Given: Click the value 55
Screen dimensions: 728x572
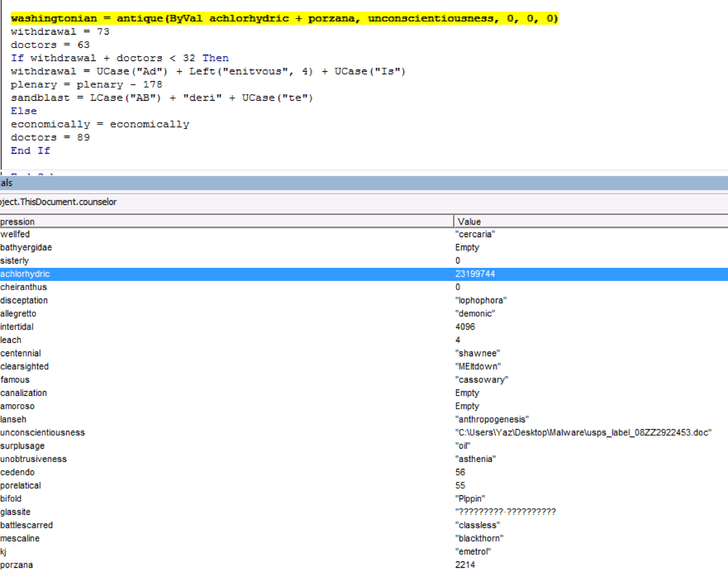Looking at the screenshot, I should (x=460, y=486).
